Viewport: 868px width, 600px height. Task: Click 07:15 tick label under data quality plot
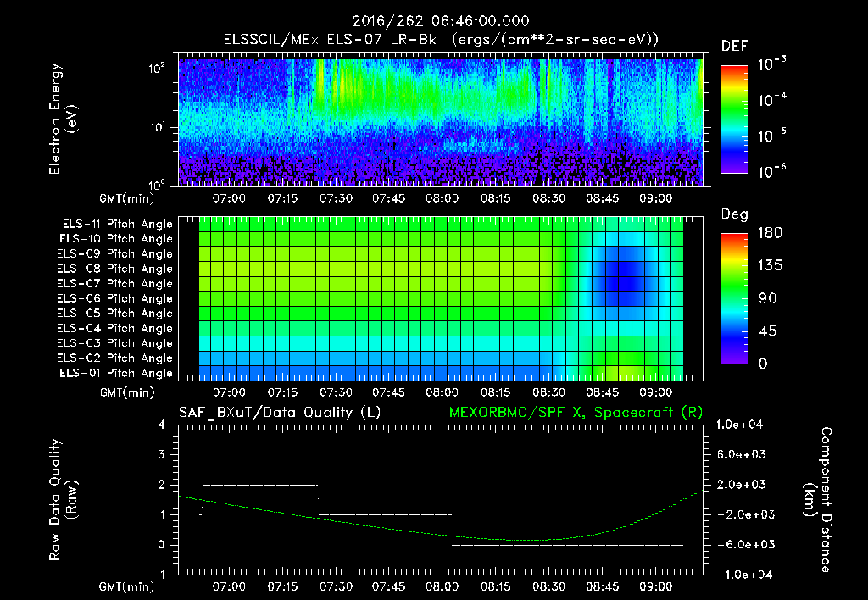[282, 586]
